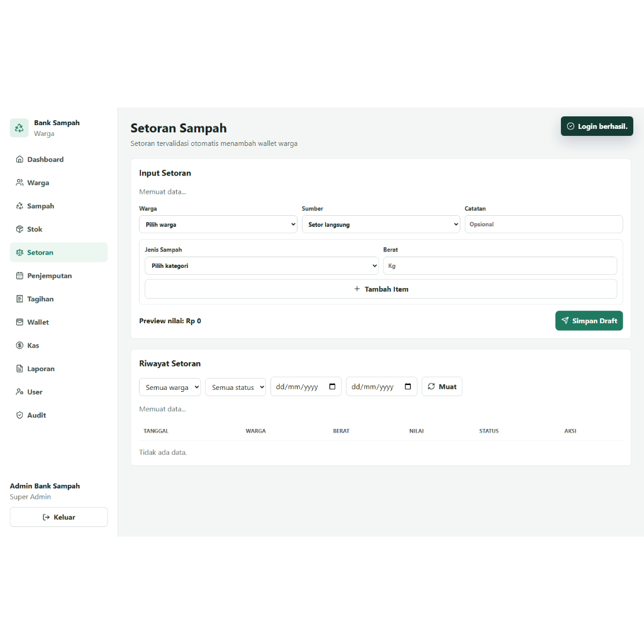Click the Tagihan receipt icon

[19, 299]
